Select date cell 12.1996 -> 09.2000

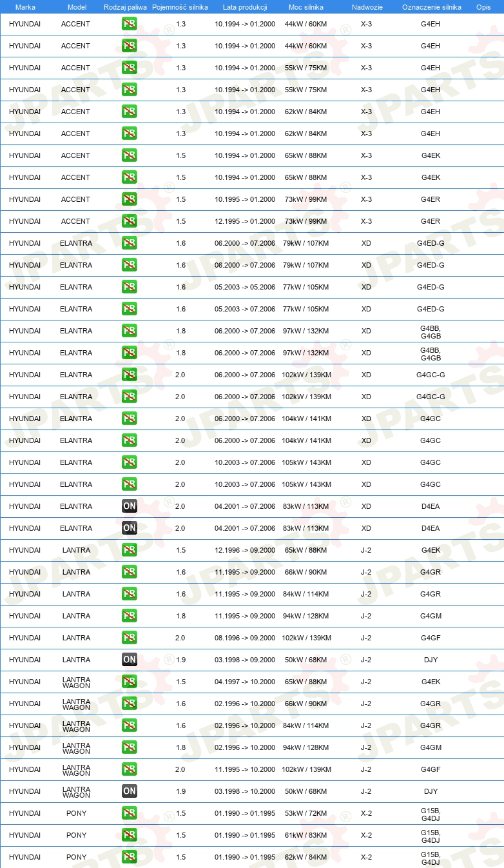click(245, 550)
